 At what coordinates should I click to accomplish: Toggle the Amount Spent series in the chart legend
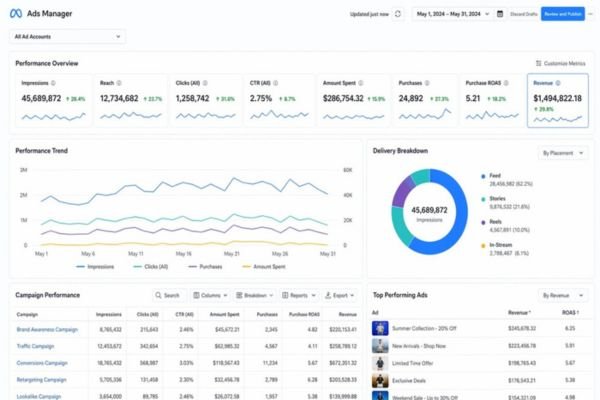(x=264, y=266)
